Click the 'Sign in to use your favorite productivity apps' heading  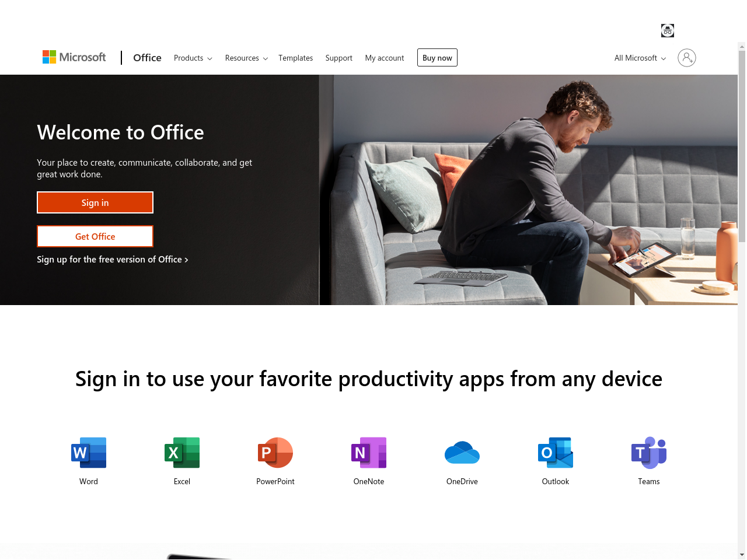[369, 379]
